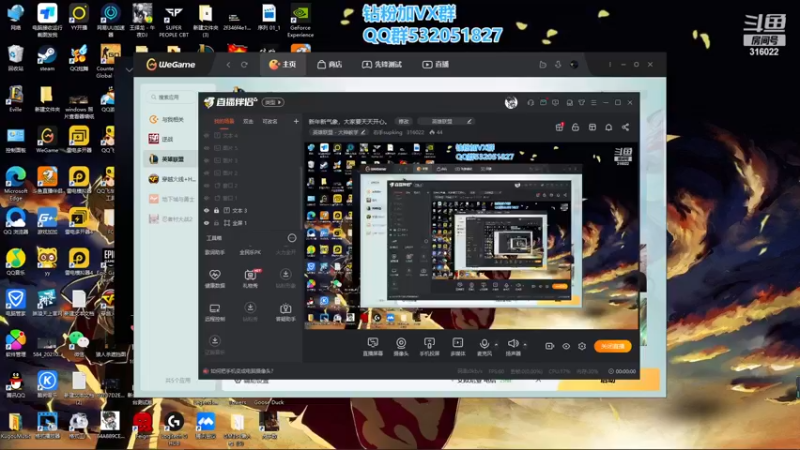The image size is (800, 450).
Task: Click the orange 关闭直播 button
Action: pyautogui.click(x=613, y=346)
